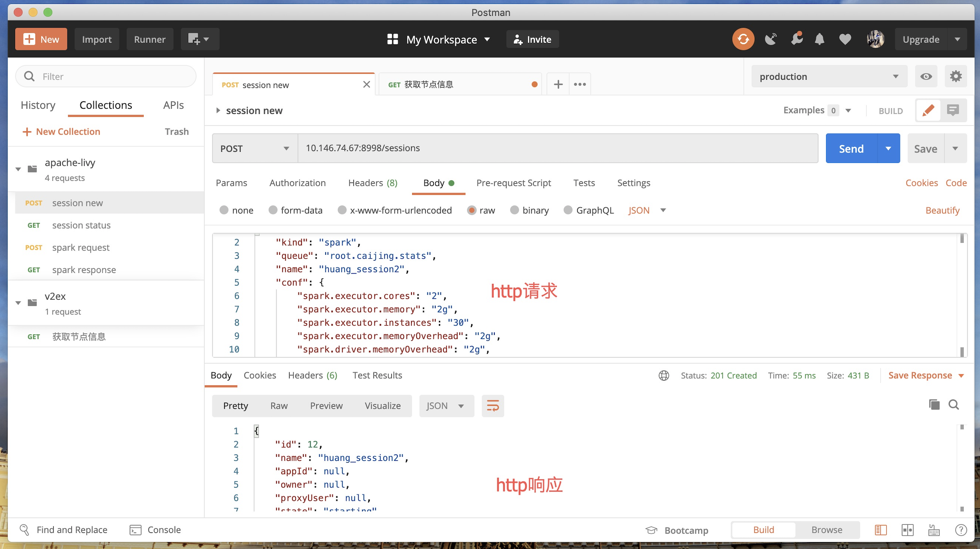
Task: Open Bootcamp
Action: tap(677, 530)
